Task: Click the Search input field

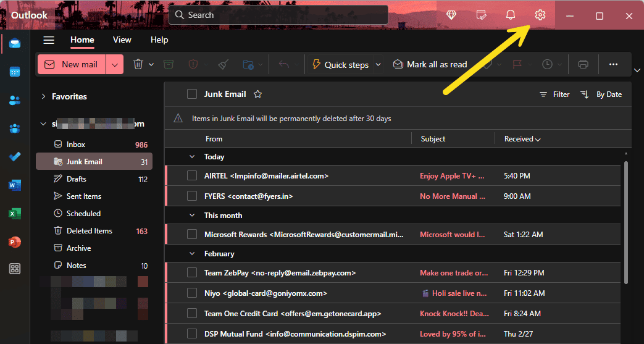Action: 278,15
